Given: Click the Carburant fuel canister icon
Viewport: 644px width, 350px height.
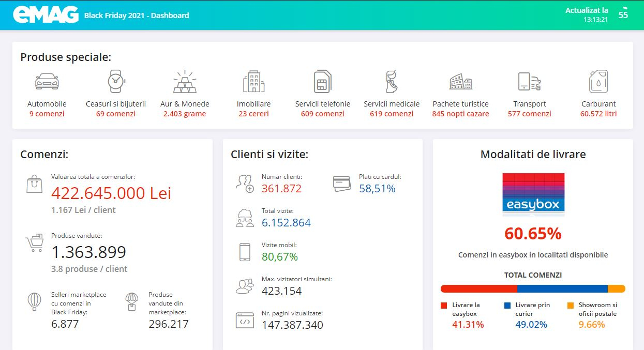Looking at the screenshot, I should (x=598, y=82).
